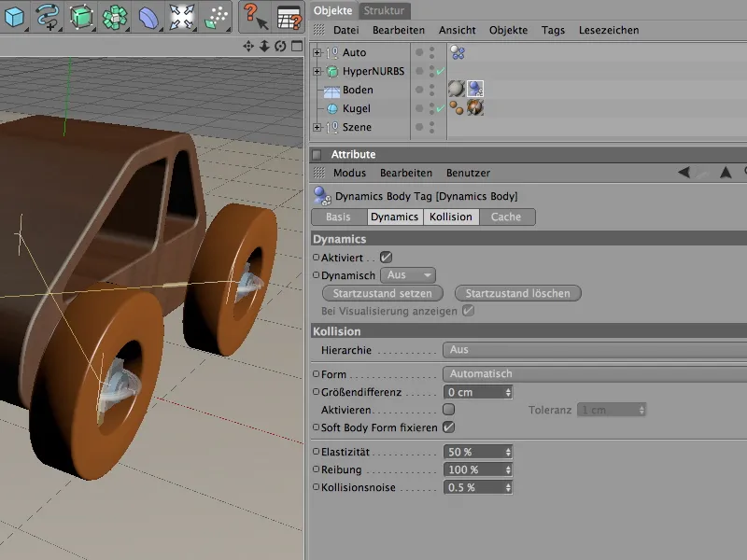Toggle Soft Body Form fixieren checkbox
Image resolution: width=747 pixels, height=560 pixels.
[448, 427]
